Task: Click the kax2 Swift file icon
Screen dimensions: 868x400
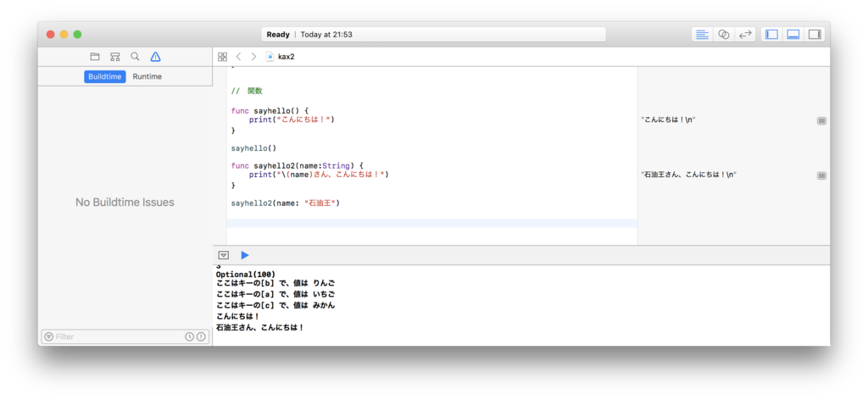Action: [270, 57]
